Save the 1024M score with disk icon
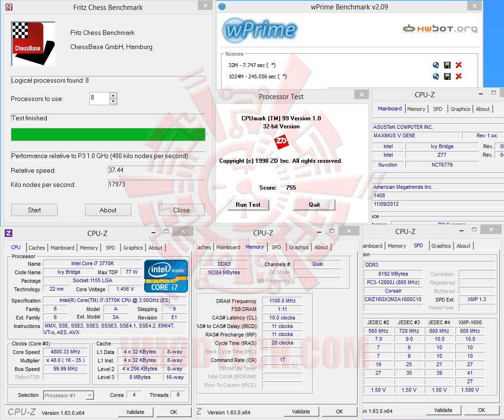This screenshot has width=504, height=420. coord(447,76)
